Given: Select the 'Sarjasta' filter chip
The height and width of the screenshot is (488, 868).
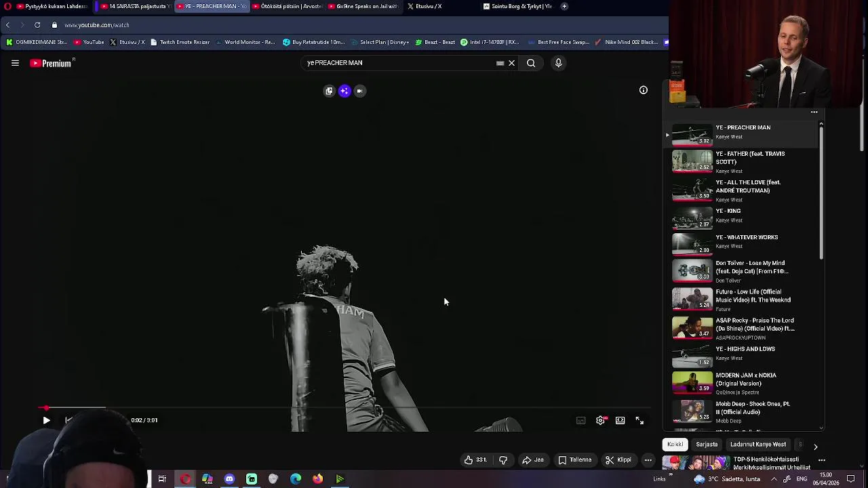Looking at the screenshot, I should coord(707,445).
